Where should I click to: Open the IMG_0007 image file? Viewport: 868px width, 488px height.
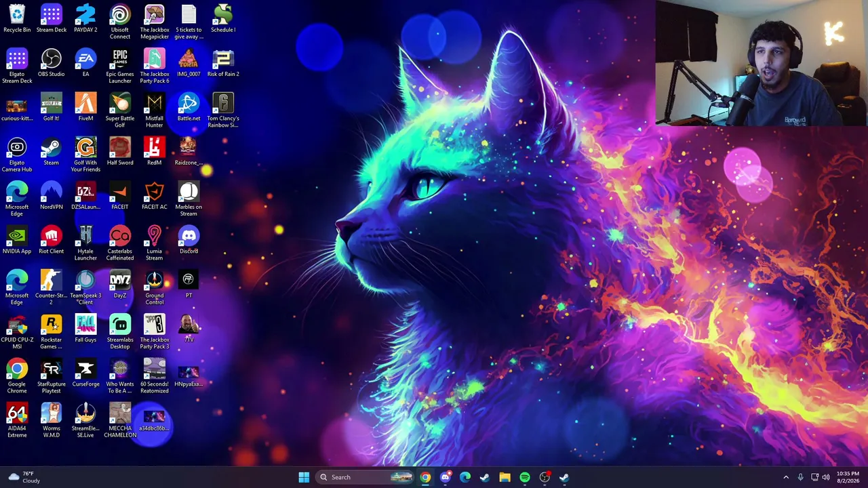point(189,63)
